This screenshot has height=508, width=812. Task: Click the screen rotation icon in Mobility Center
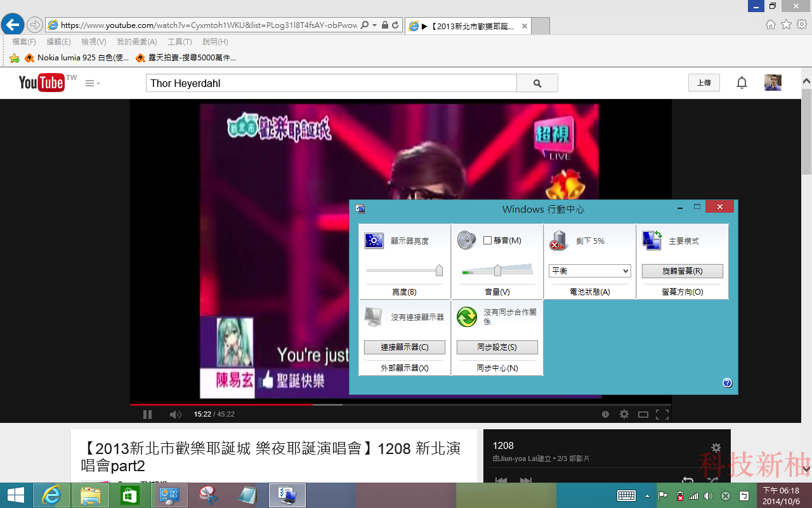(x=652, y=240)
